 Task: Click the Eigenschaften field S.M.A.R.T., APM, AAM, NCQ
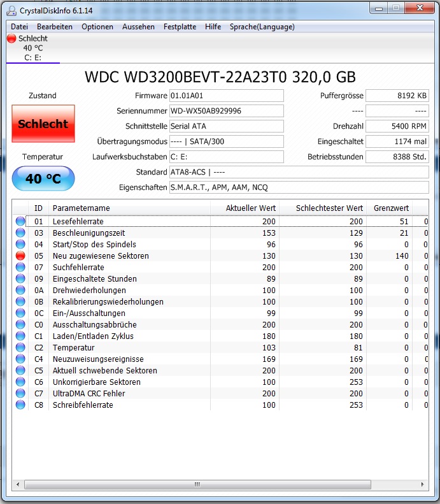click(x=299, y=187)
